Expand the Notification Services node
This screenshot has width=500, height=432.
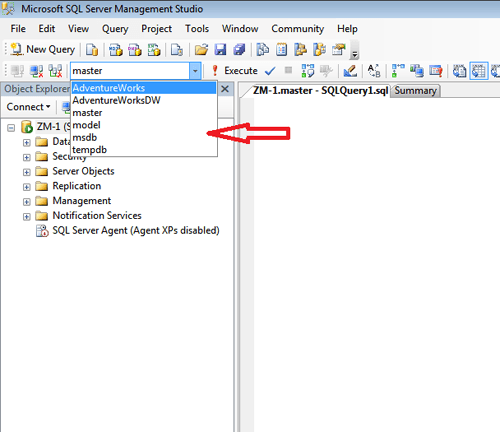click(x=27, y=217)
